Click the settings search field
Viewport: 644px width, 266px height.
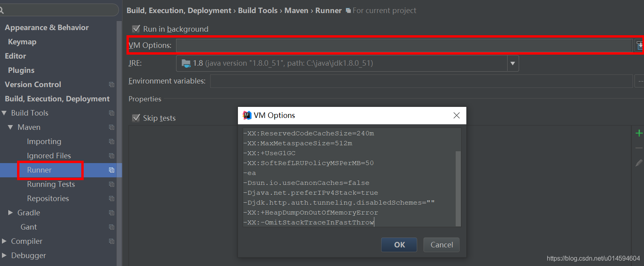tap(59, 10)
